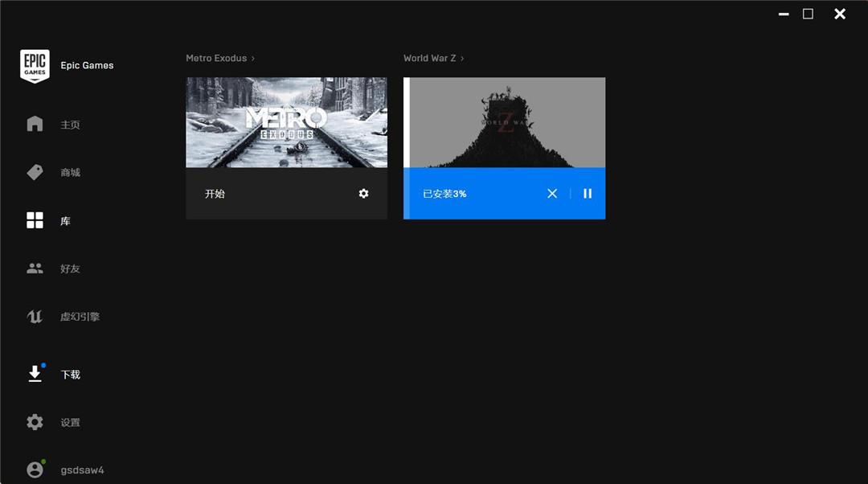Viewport: 868px width, 484px height.
Task: Pause the World War Z download
Action: pos(588,193)
